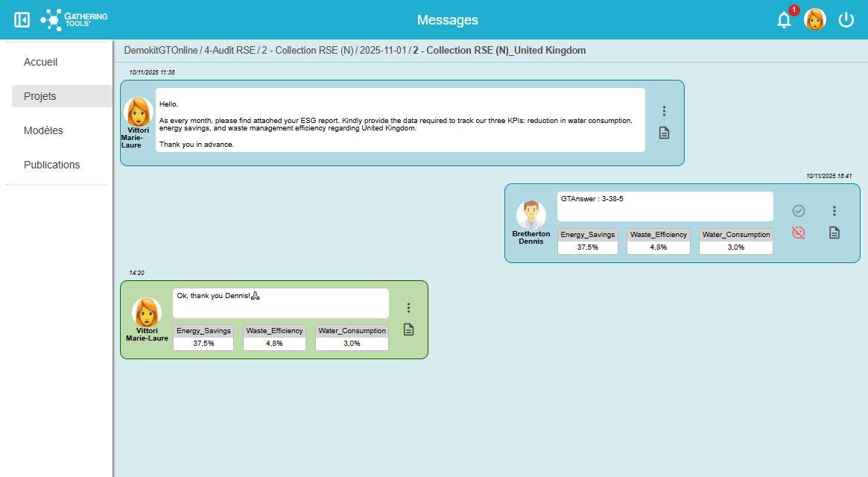
Task: Click the Waste_Efficiency 4,8% value in the green message
Action: [274, 344]
